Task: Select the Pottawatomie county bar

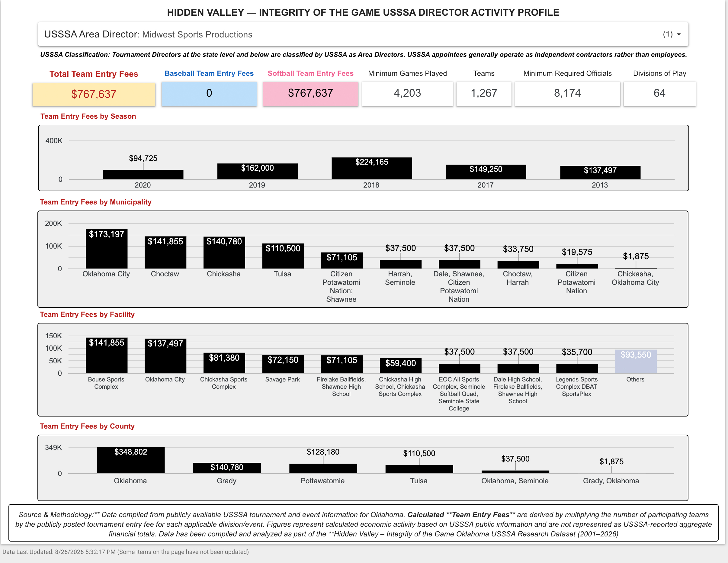Action: 323,469
